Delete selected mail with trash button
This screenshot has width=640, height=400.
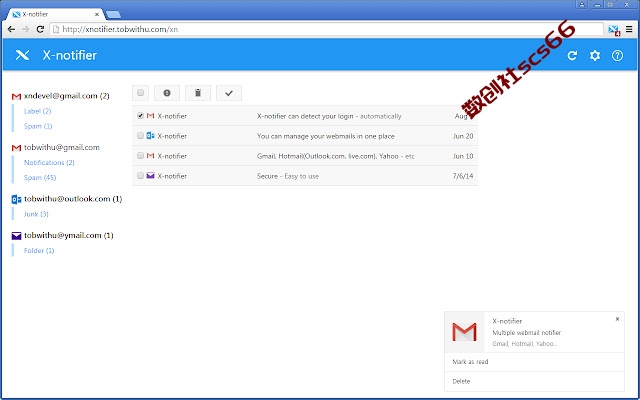(198, 93)
